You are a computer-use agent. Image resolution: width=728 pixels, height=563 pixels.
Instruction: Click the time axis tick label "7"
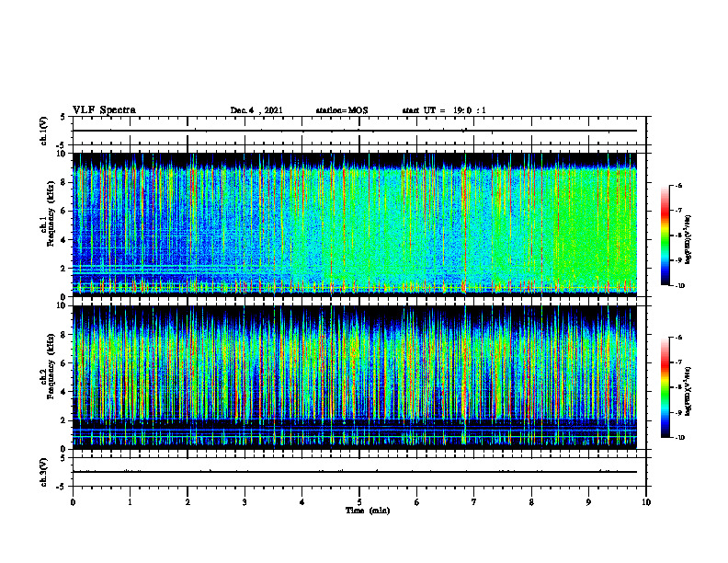coord(474,502)
